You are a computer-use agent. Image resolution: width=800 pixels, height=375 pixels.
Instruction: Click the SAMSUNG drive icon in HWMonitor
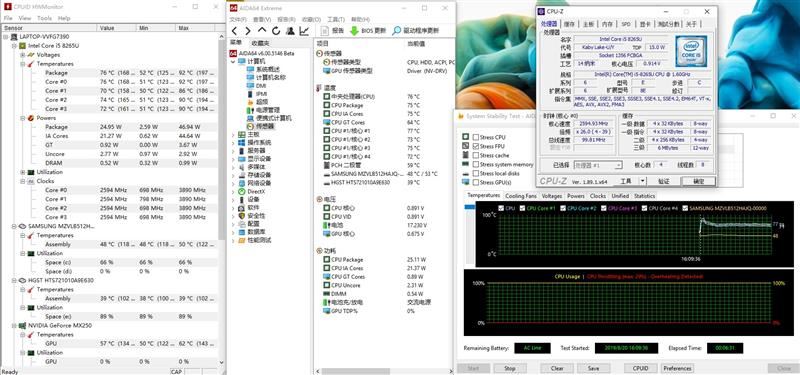(22, 226)
